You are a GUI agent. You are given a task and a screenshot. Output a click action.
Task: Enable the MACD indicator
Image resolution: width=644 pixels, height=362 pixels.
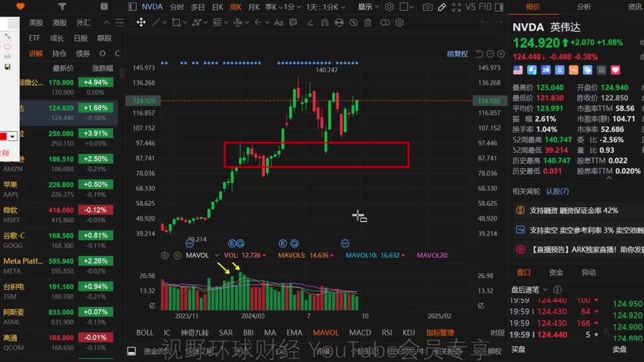coord(360,333)
